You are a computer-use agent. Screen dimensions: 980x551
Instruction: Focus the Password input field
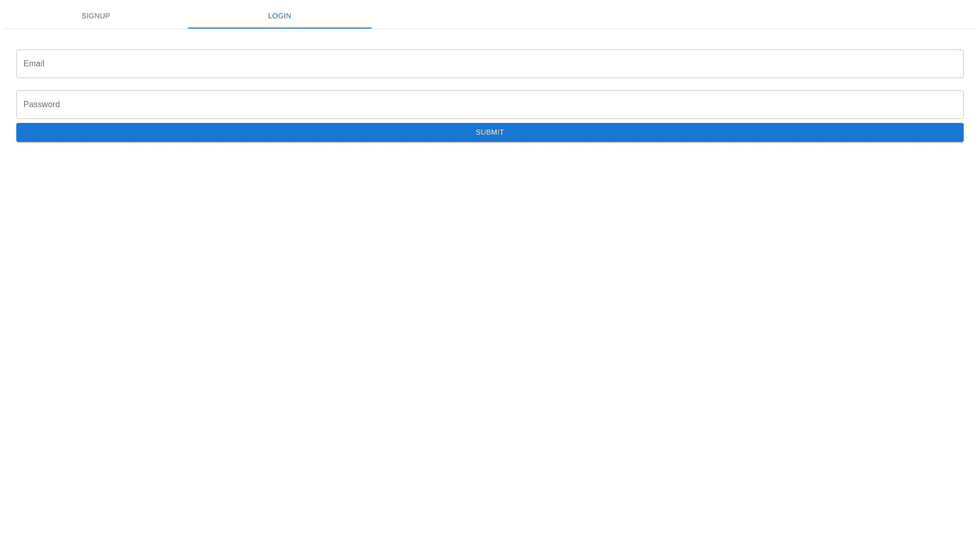489,105
